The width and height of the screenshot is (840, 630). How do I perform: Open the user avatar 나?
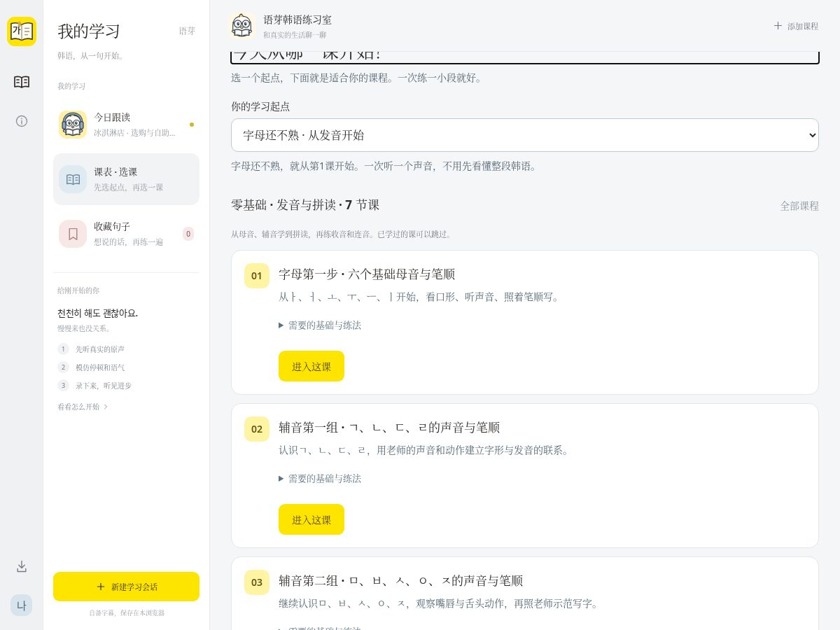22,605
